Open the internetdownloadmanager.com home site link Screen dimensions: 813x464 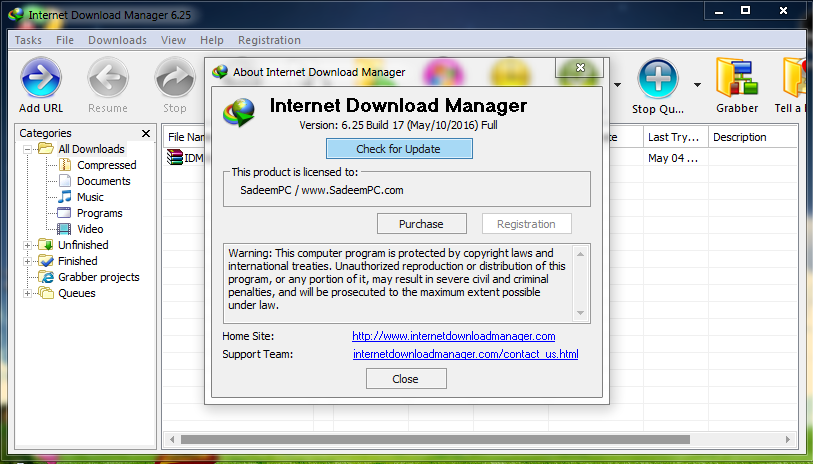(454, 336)
